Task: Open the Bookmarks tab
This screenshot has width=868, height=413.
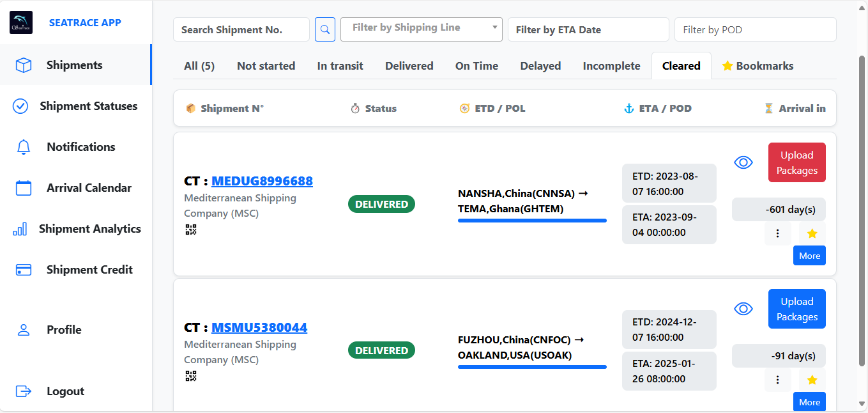Action: [x=758, y=66]
